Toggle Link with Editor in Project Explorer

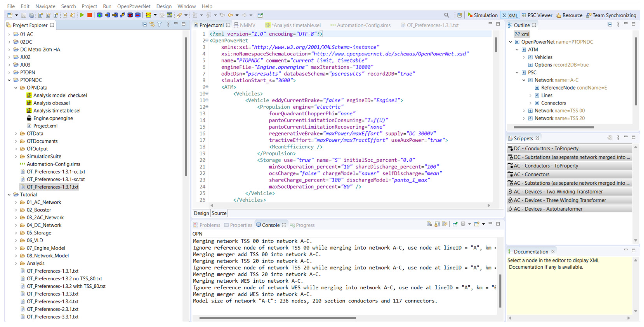152,24
